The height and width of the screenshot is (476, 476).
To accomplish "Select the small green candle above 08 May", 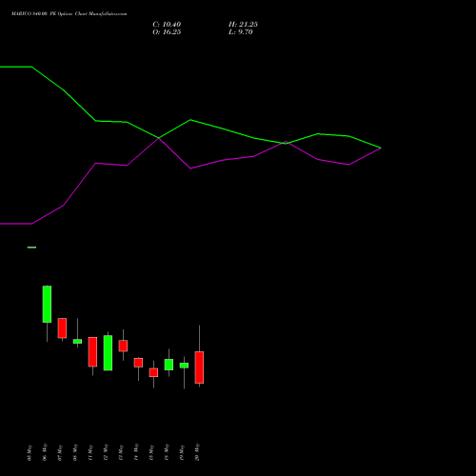I will (x=77, y=341).
